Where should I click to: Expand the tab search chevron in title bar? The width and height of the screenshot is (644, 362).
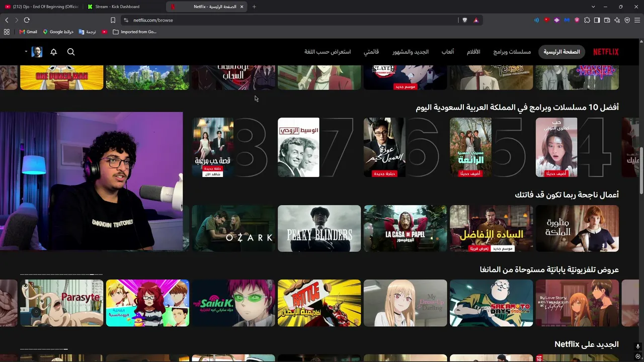click(x=593, y=7)
